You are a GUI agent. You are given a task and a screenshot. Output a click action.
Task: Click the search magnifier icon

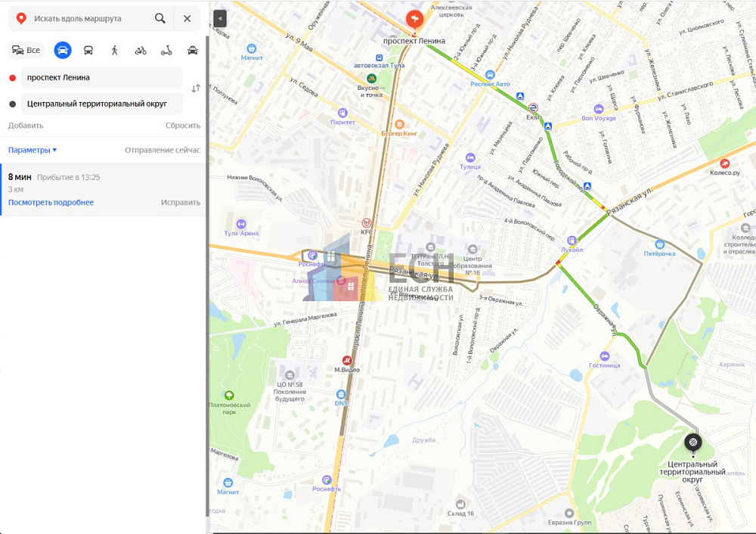(x=160, y=18)
